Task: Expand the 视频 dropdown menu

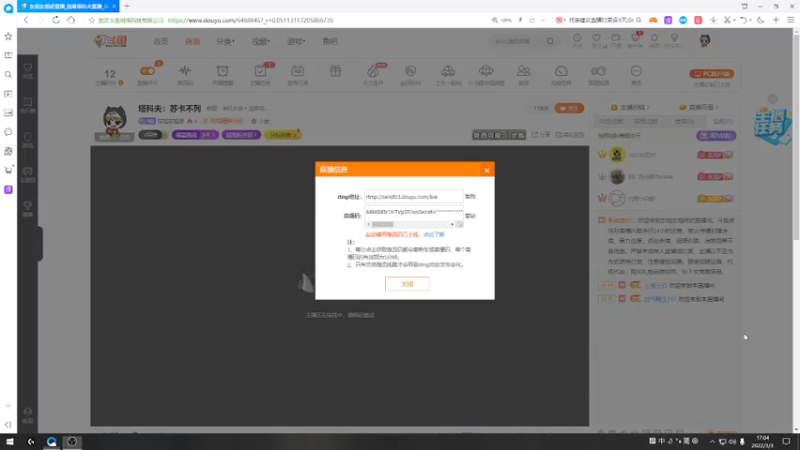Action: point(261,41)
